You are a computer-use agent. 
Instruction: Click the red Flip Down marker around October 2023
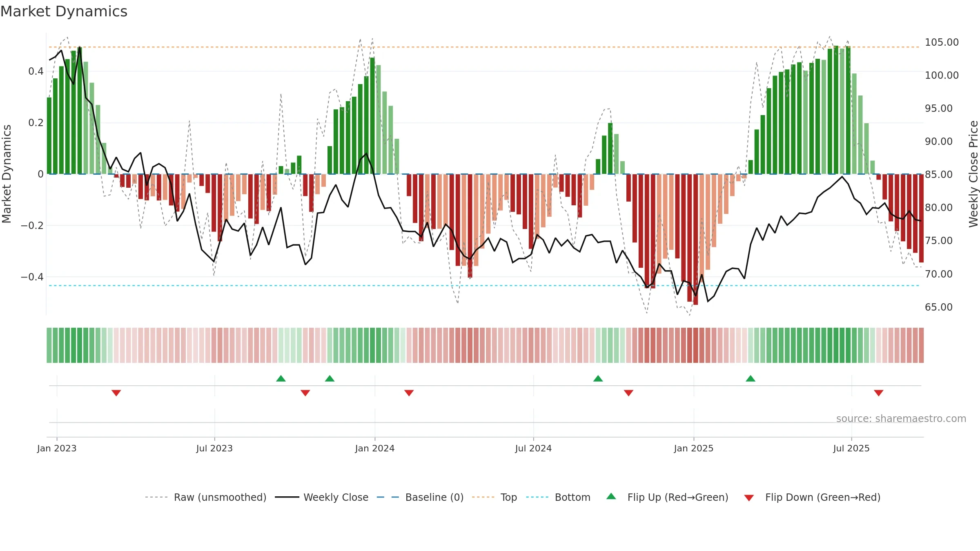click(305, 393)
